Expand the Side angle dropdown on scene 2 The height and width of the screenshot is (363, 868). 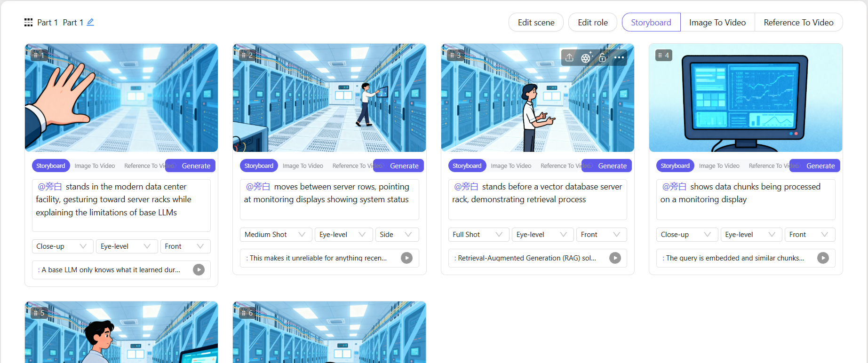click(397, 235)
